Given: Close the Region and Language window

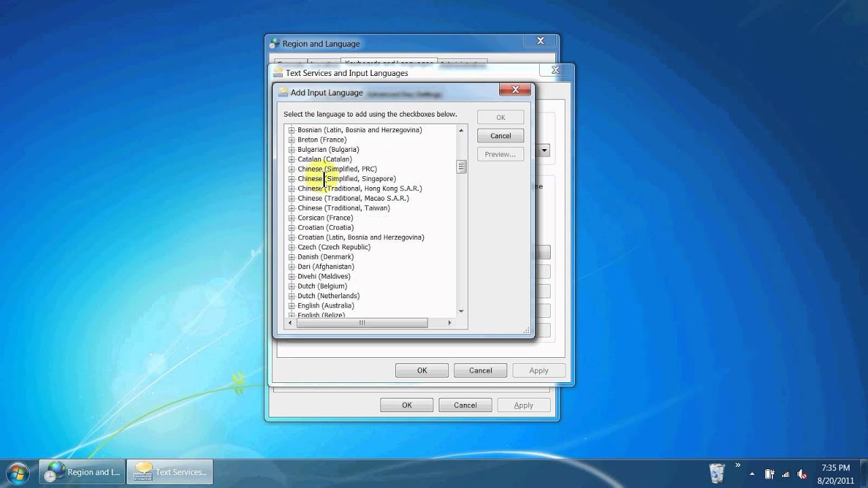Looking at the screenshot, I should (x=540, y=41).
